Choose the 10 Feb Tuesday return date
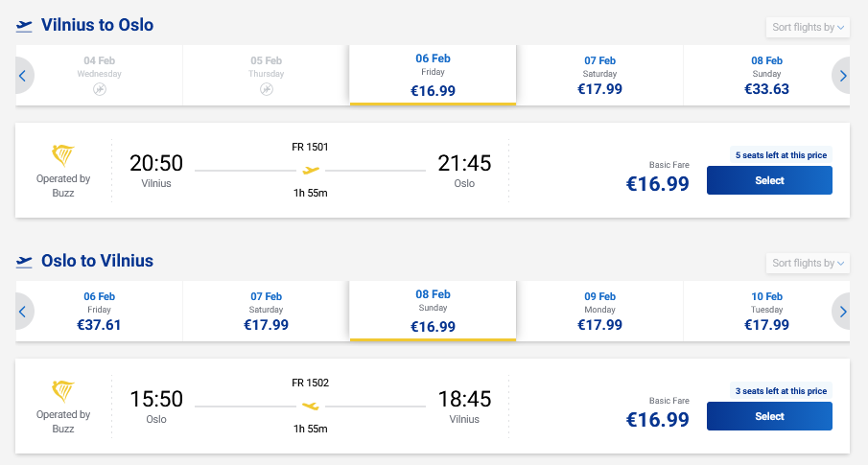The width and height of the screenshot is (868, 465). 766,312
